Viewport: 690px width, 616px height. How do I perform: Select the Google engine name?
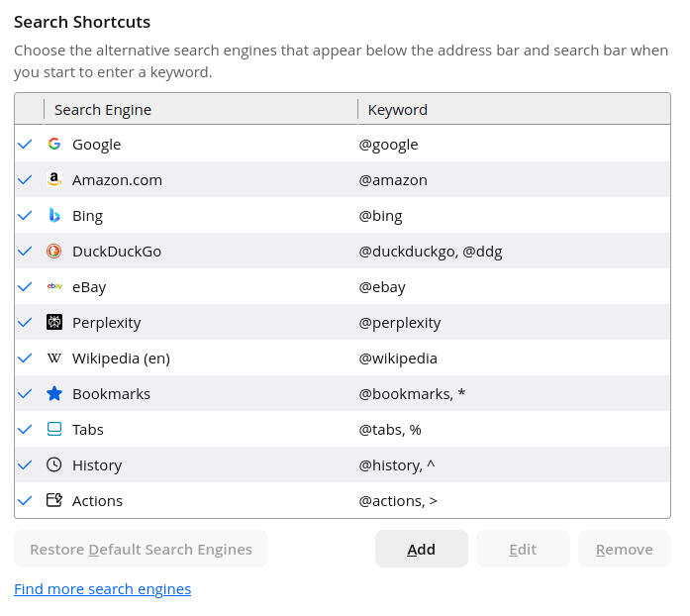[96, 145]
